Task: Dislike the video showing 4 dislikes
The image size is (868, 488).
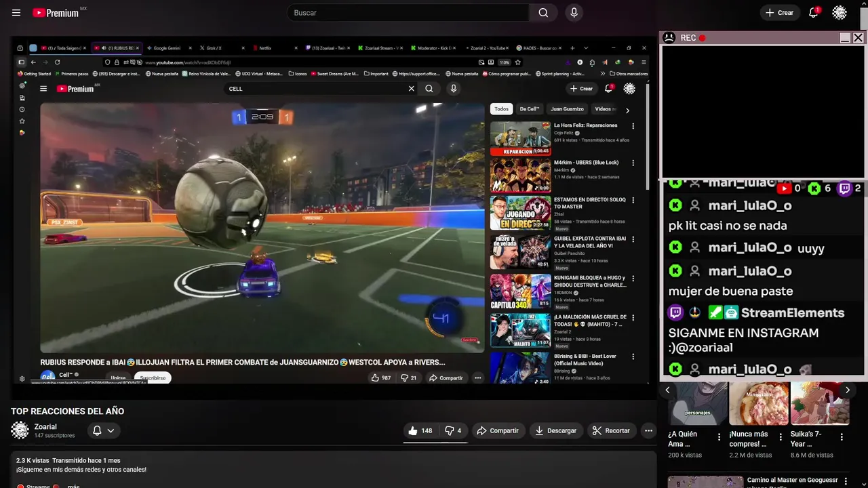Action: [x=453, y=430]
